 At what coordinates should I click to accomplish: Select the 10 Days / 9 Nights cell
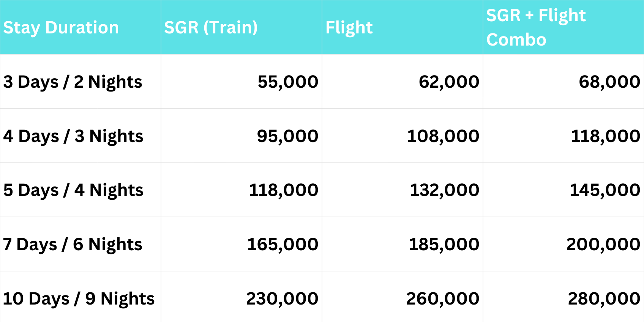pyautogui.click(x=79, y=299)
